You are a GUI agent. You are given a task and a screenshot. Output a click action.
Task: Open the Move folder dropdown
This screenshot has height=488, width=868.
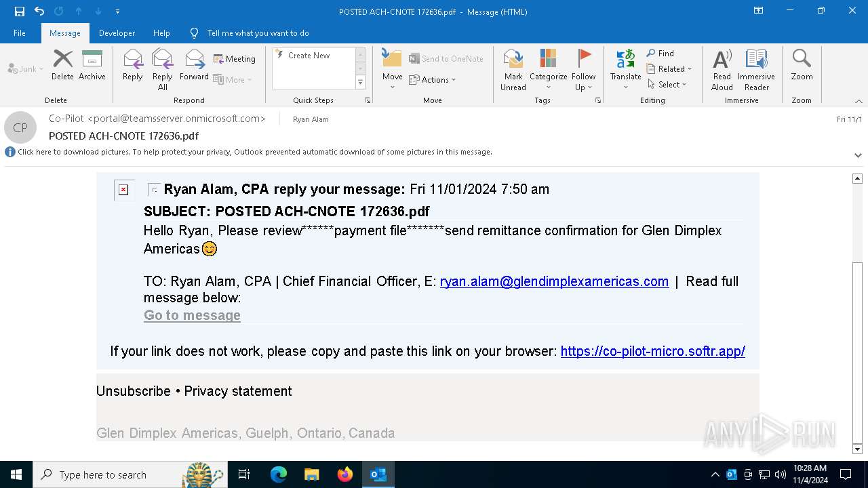(x=392, y=69)
